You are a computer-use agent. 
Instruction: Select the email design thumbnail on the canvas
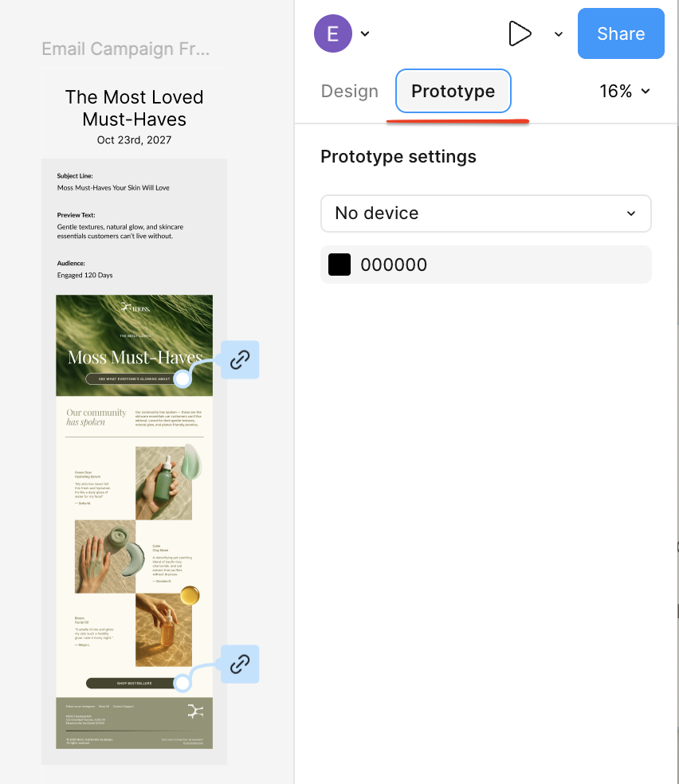tap(134, 518)
